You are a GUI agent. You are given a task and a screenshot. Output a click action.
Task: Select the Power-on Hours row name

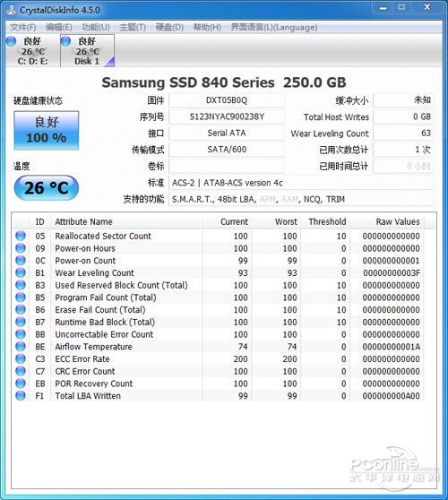(x=85, y=248)
